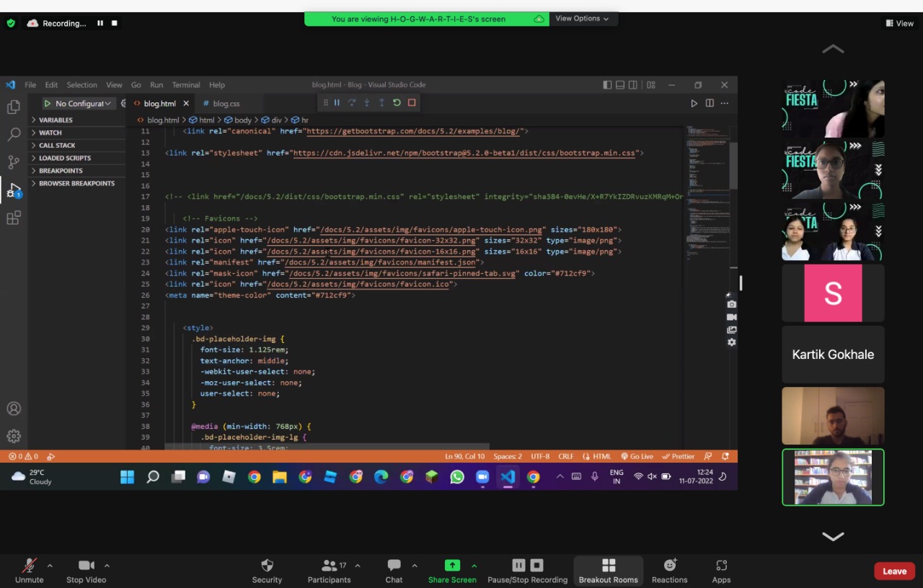This screenshot has height=588, width=923.
Task: Click the debug Stop square icon
Action: click(x=412, y=103)
